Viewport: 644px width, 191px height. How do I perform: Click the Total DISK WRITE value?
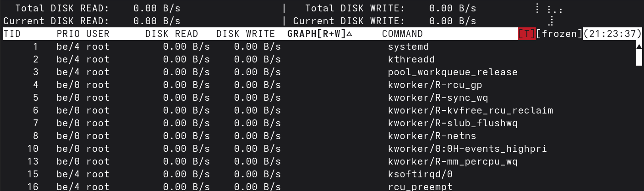point(452,8)
